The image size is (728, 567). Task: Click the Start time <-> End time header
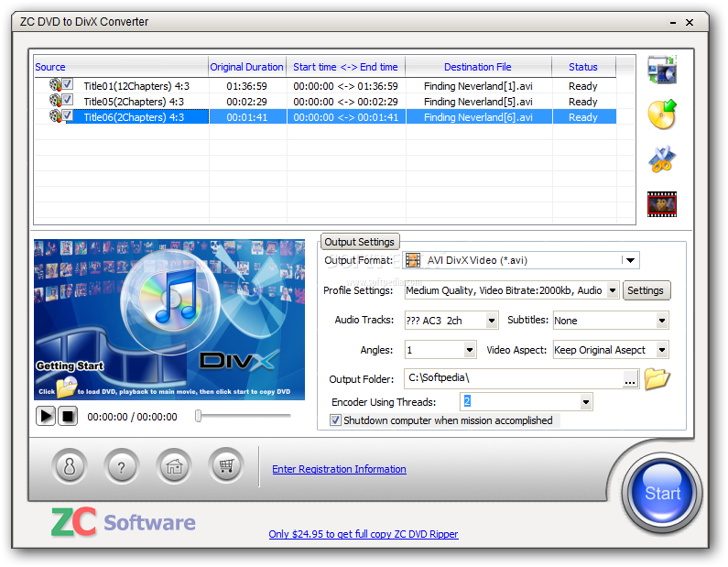coord(346,67)
